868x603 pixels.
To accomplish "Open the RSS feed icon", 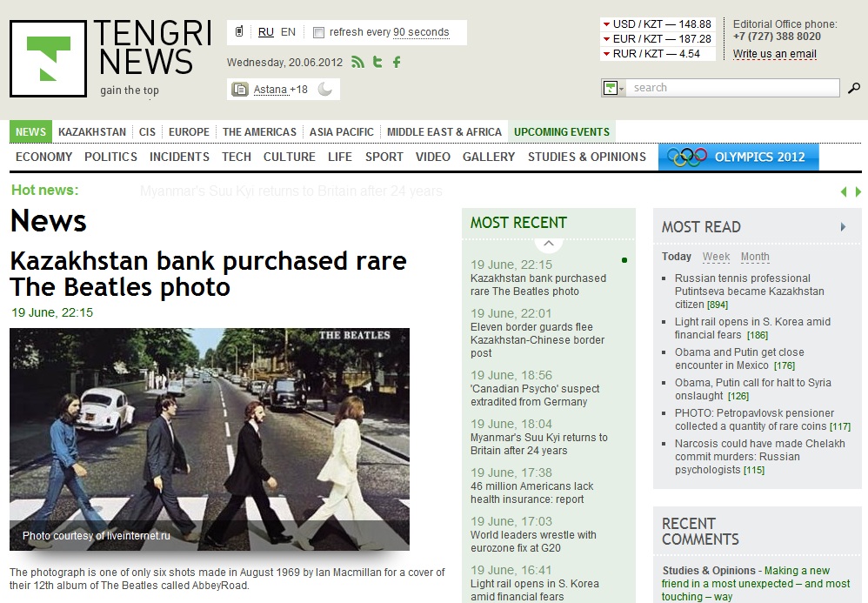I will tap(358, 62).
